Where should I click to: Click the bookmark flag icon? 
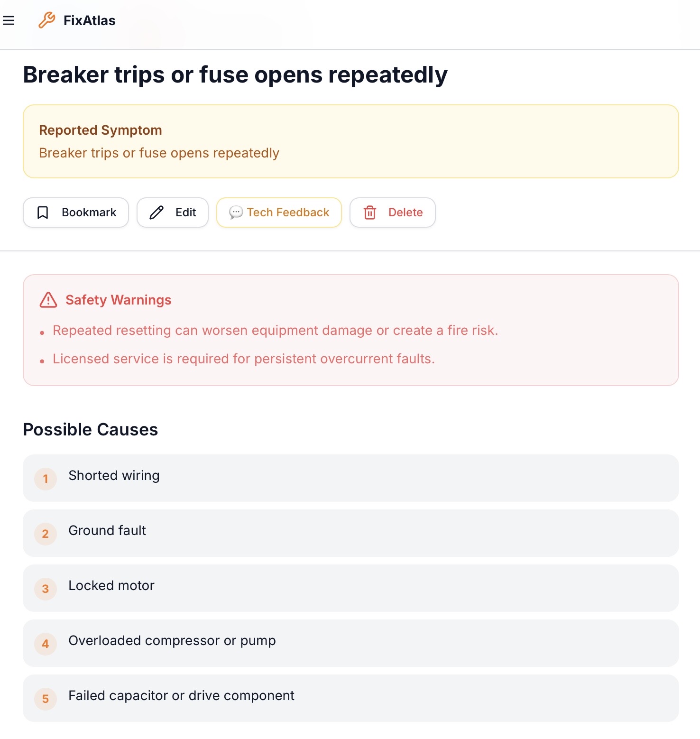click(x=43, y=212)
